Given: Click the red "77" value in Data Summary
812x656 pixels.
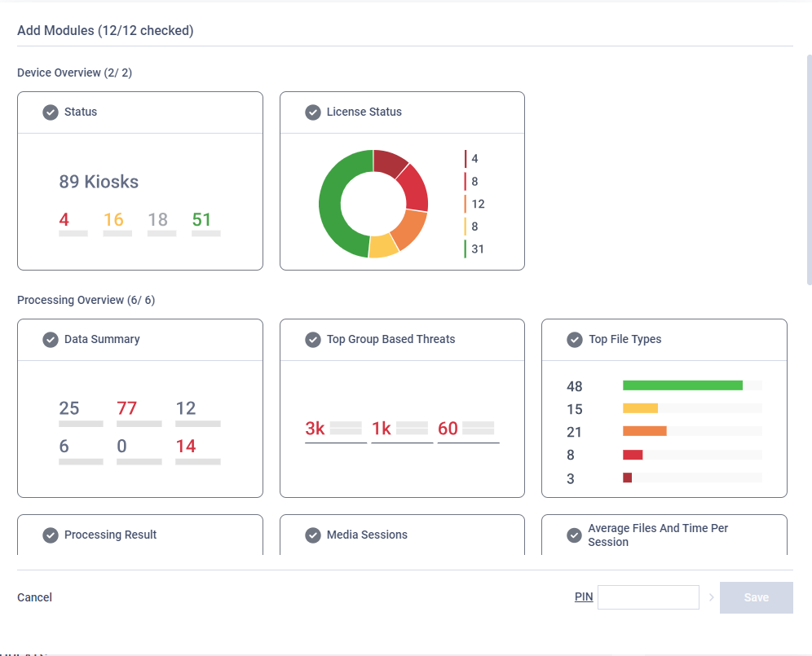Looking at the screenshot, I should point(127,408).
